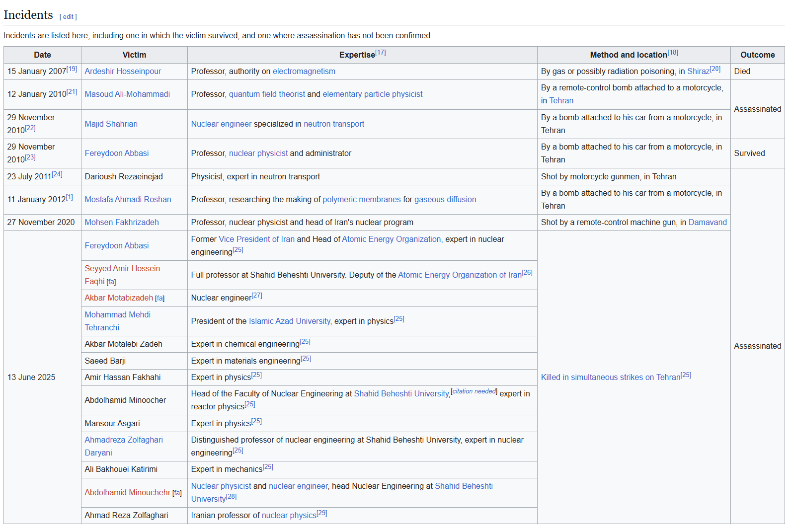Click citation [21] after 12 January 2010
This screenshot has height=532, width=790.
72,92
